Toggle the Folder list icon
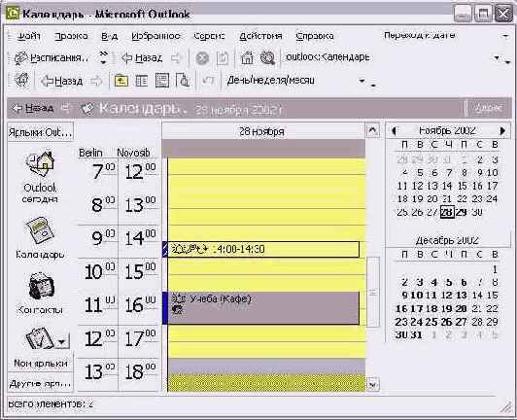The width and height of the screenshot is (517, 420). pos(142,81)
